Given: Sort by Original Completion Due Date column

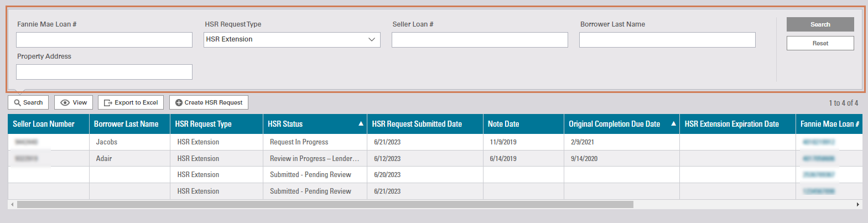Looking at the screenshot, I should [x=622, y=124].
